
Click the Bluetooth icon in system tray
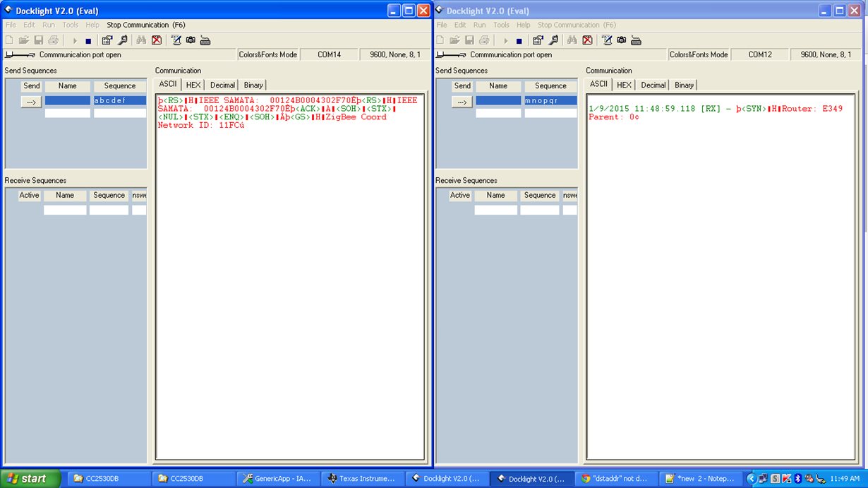coord(797,479)
